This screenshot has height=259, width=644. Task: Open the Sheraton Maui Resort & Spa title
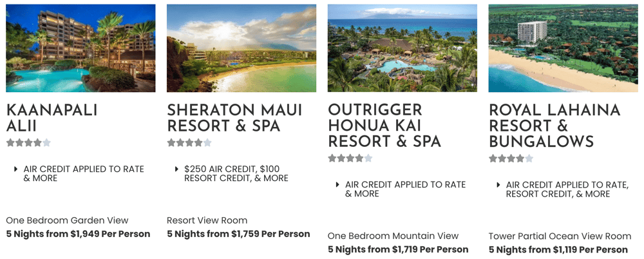(x=234, y=117)
